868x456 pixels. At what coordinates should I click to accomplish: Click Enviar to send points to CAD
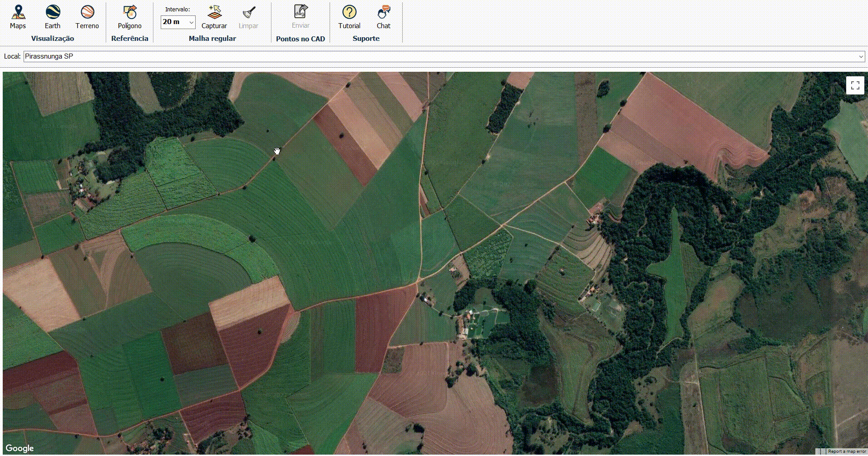point(301,17)
